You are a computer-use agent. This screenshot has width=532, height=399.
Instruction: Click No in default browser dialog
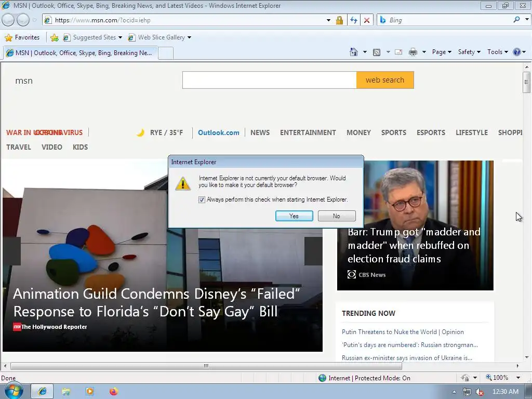point(337,216)
